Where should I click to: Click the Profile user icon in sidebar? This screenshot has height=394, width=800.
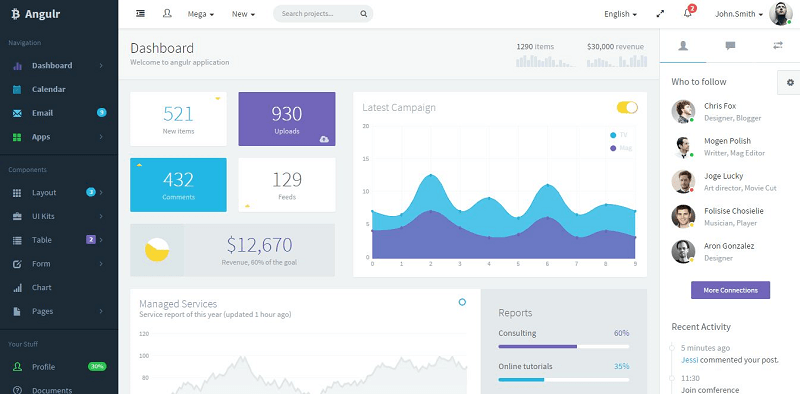pos(17,367)
